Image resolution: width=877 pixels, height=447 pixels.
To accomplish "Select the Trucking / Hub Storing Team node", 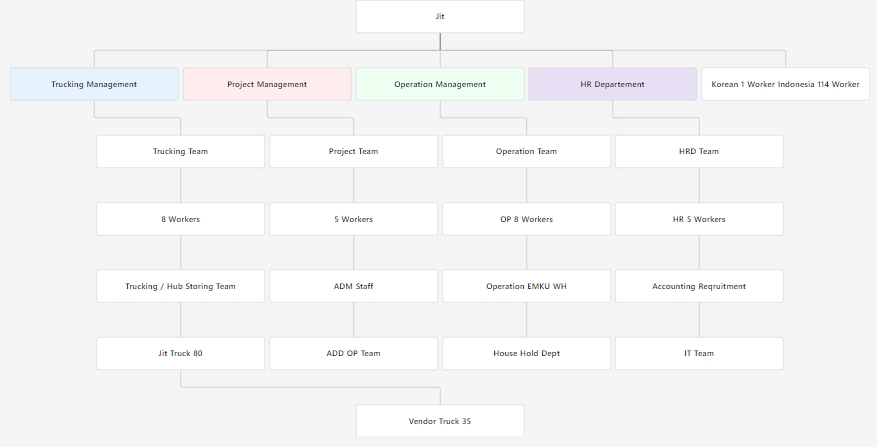I will pyautogui.click(x=181, y=286).
